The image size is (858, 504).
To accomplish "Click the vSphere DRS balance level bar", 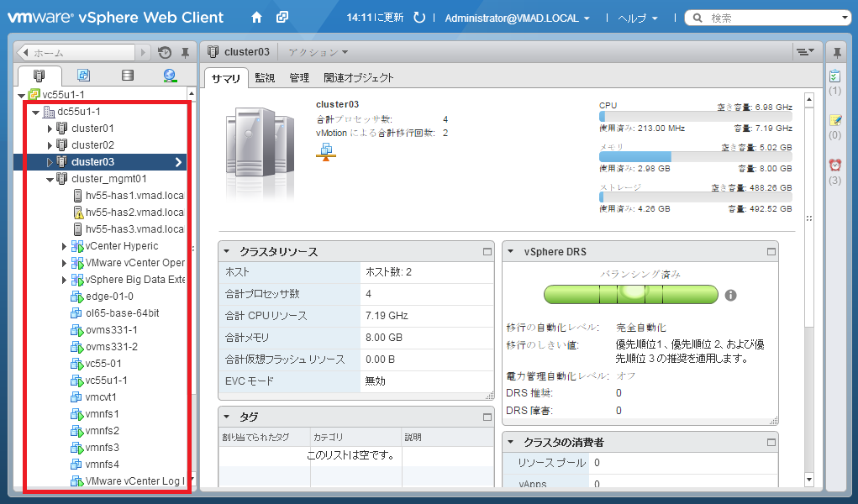I will (x=631, y=294).
